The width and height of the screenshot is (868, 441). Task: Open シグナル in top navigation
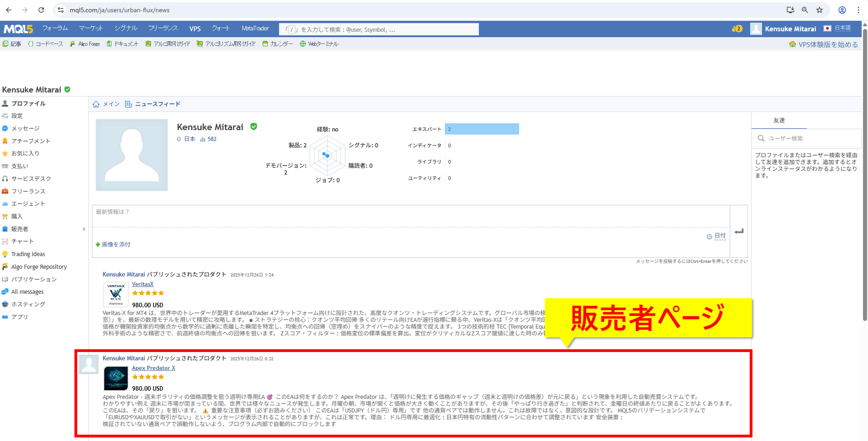coord(126,29)
